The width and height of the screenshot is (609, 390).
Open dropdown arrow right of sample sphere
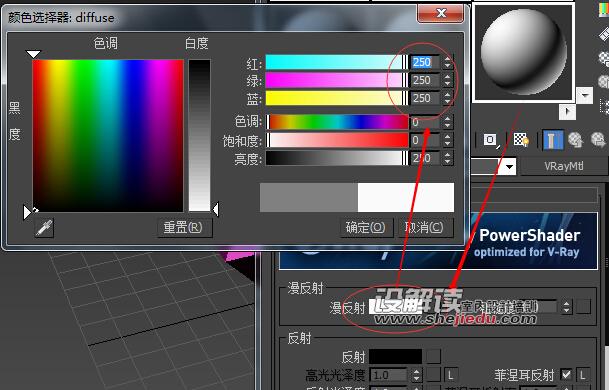[x=585, y=96]
